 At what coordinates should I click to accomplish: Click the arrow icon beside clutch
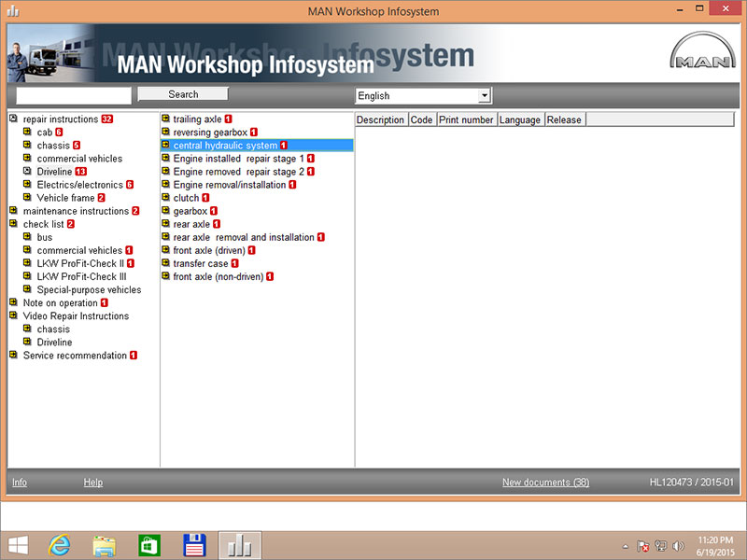[x=166, y=197]
